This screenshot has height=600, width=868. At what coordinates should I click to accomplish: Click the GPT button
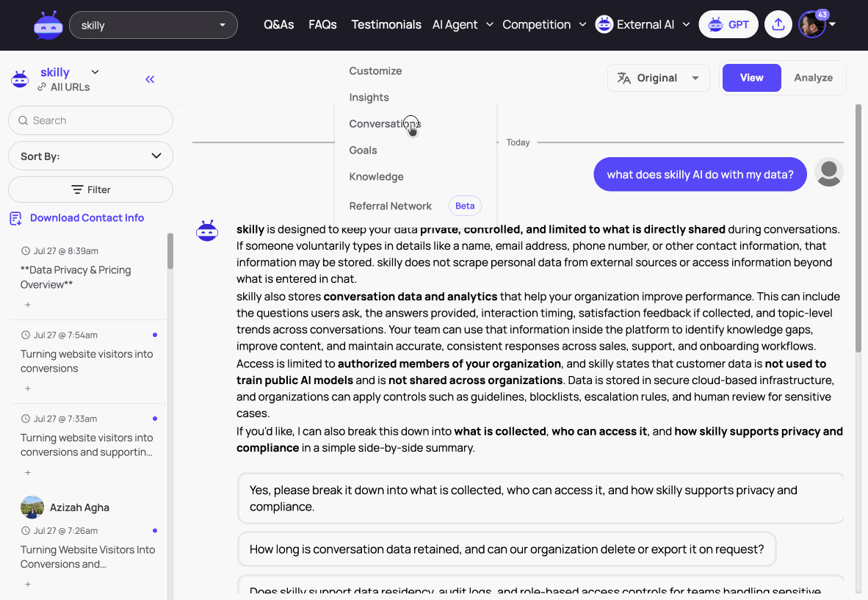click(x=728, y=25)
